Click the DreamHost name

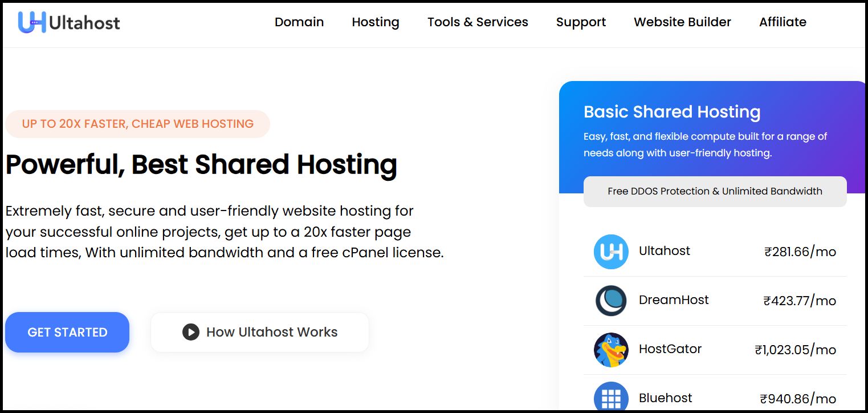tap(674, 300)
